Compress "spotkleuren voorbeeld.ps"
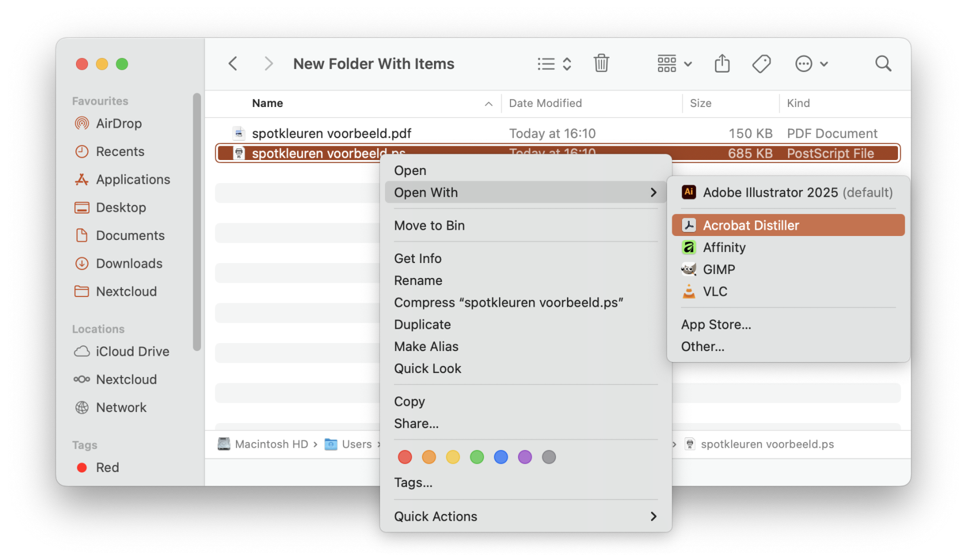Image resolution: width=967 pixels, height=560 pixels. [509, 302]
